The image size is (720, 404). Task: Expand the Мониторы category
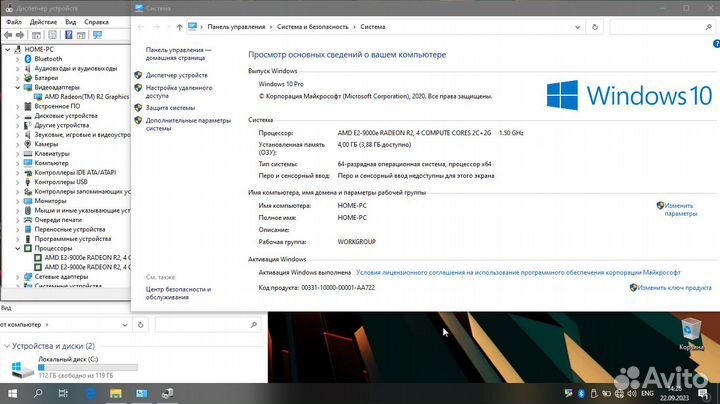[17, 201]
